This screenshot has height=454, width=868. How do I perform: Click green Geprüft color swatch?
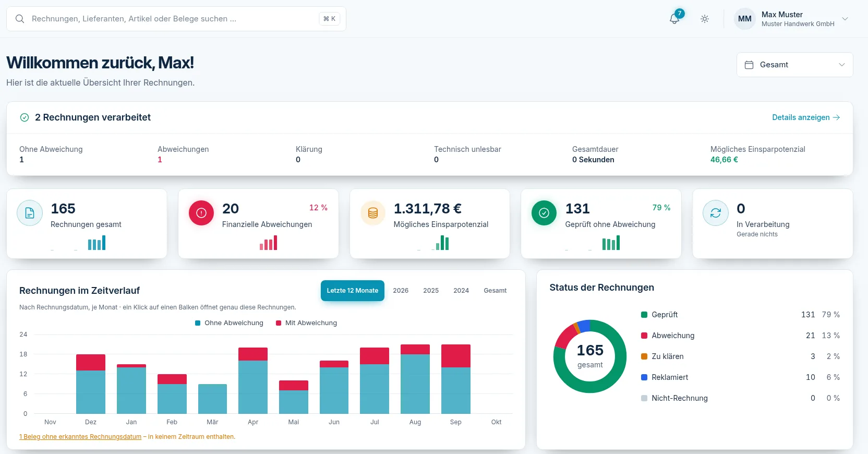click(644, 315)
